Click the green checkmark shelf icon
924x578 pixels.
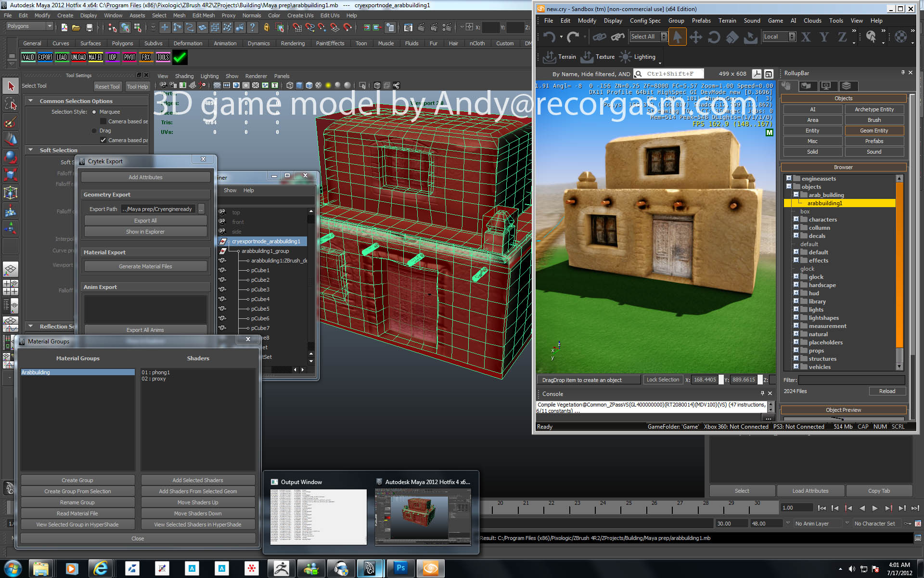point(180,57)
